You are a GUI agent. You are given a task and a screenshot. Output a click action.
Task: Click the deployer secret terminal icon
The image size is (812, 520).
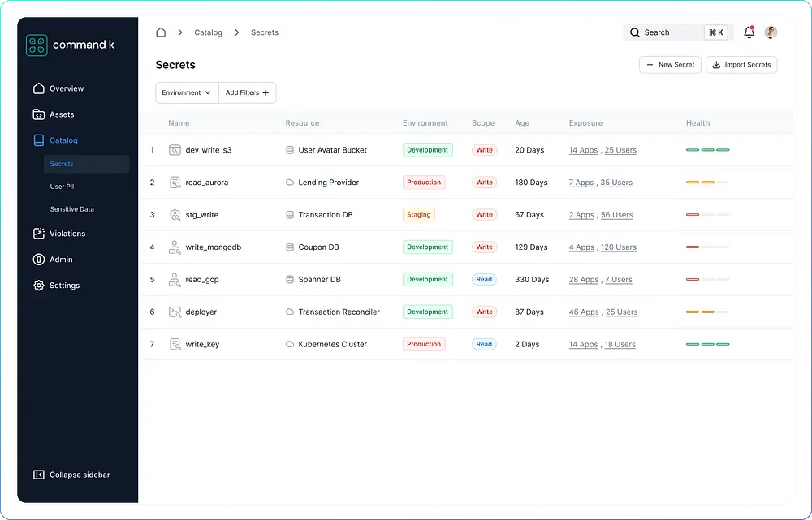(x=175, y=312)
